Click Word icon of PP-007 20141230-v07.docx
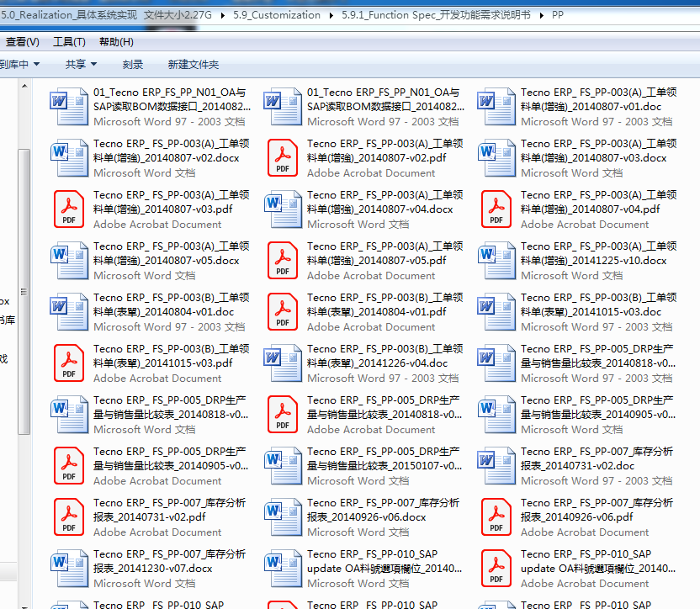Image resolution: width=700 pixels, height=609 pixels. pyautogui.click(x=69, y=569)
